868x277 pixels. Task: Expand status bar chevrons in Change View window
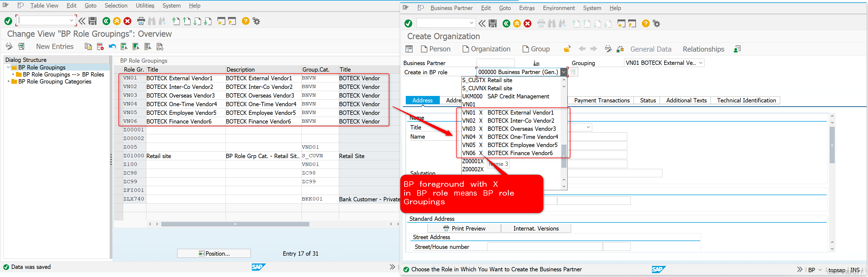pos(392,267)
